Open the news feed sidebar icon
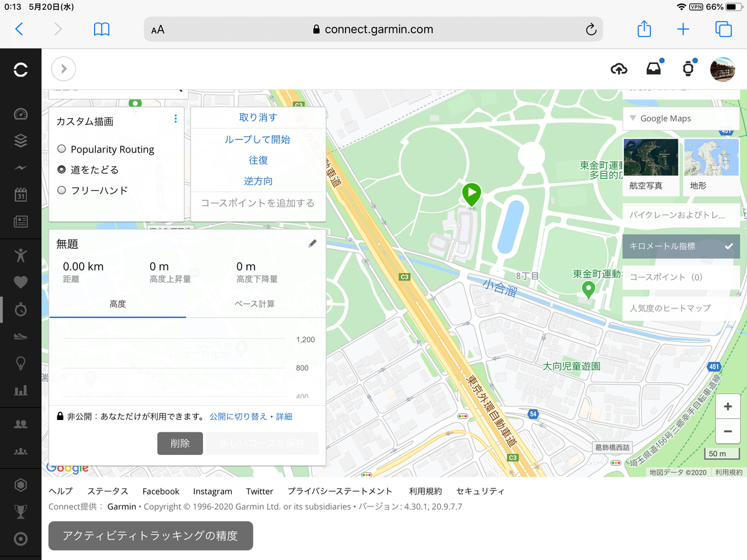747x560 pixels. pyautogui.click(x=21, y=221)
